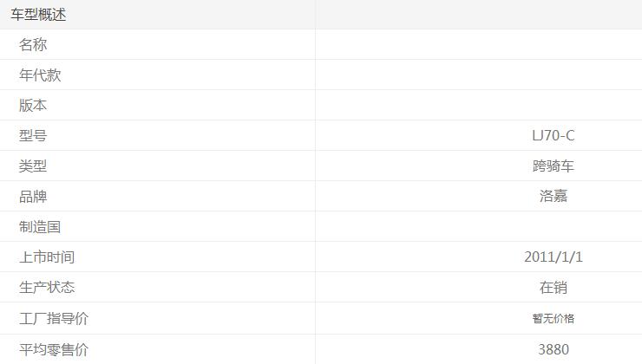Click the 名称 row label

[33, 45]
